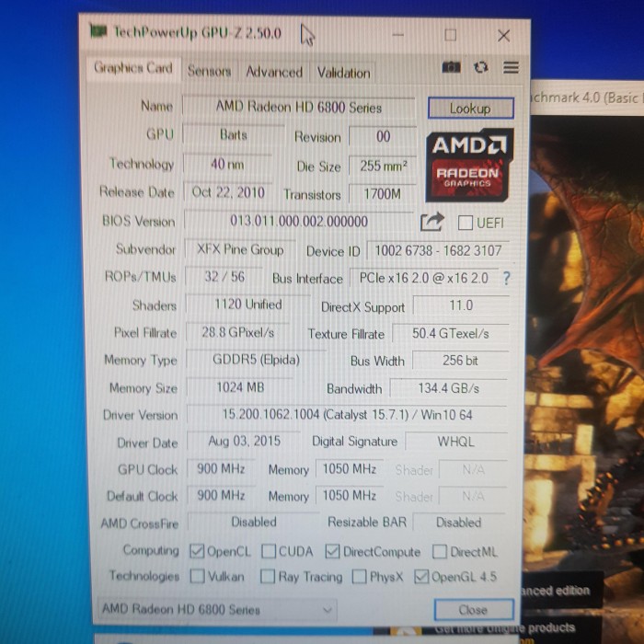Toggle the Ray Tracing checkbox
This screenshot has height=644, width=644.
point(268,577)
